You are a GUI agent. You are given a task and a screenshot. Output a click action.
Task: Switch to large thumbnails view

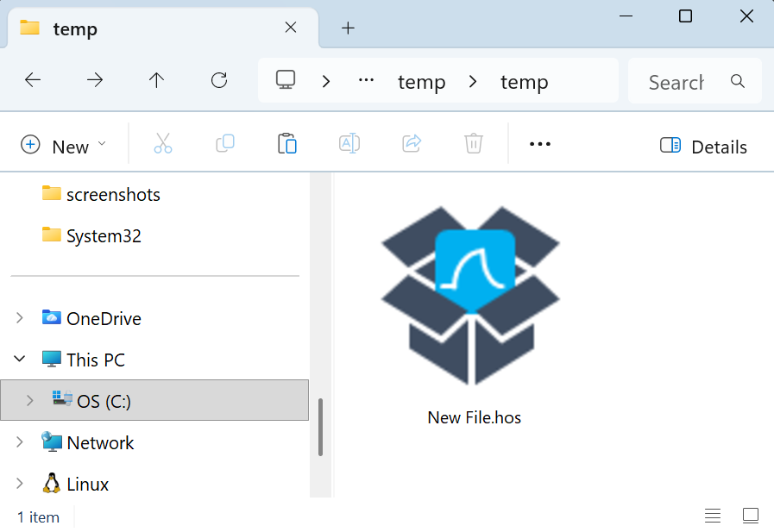751,516
